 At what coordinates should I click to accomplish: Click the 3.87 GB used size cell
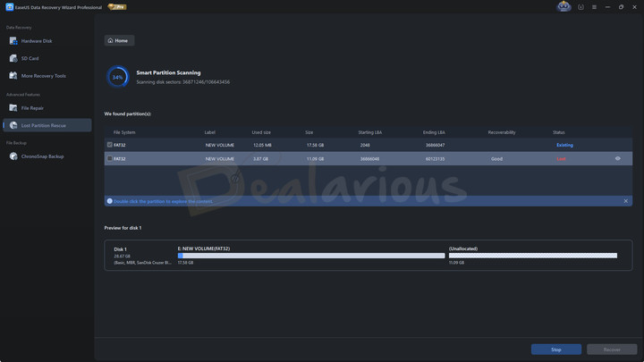click(x=260, y=159)
